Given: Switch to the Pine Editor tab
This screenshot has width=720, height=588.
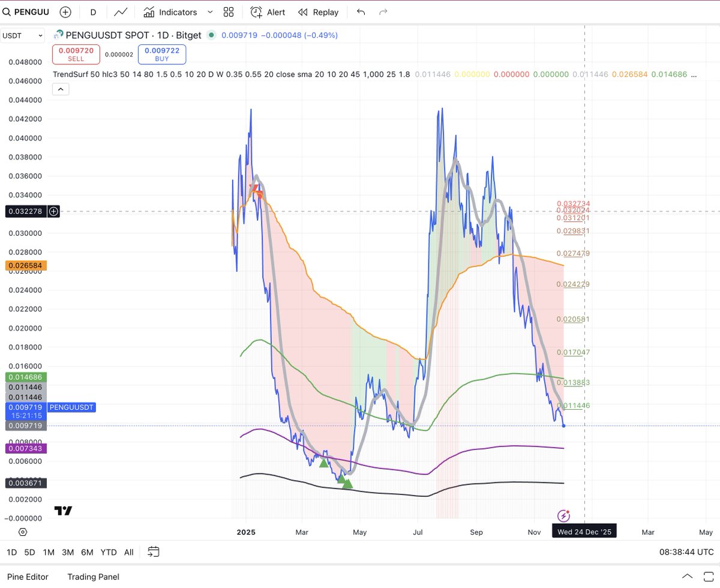Looking at the screenshot, I should [x=28, y=577].
